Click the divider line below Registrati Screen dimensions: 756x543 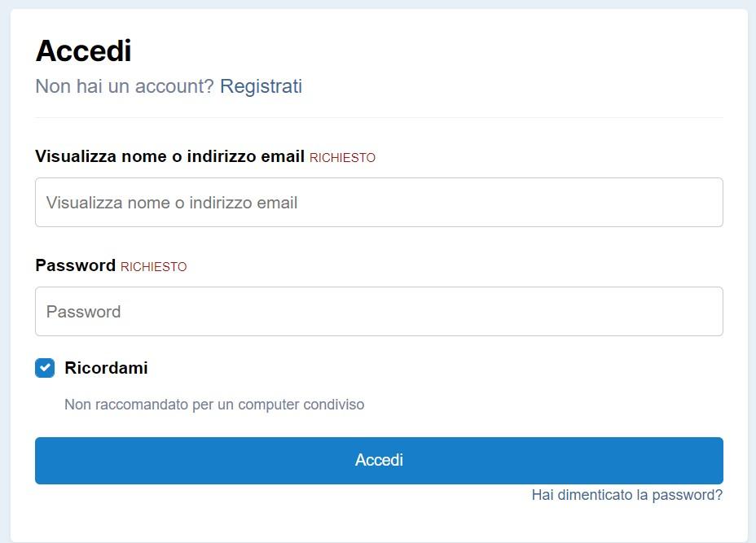click(379, 117)
